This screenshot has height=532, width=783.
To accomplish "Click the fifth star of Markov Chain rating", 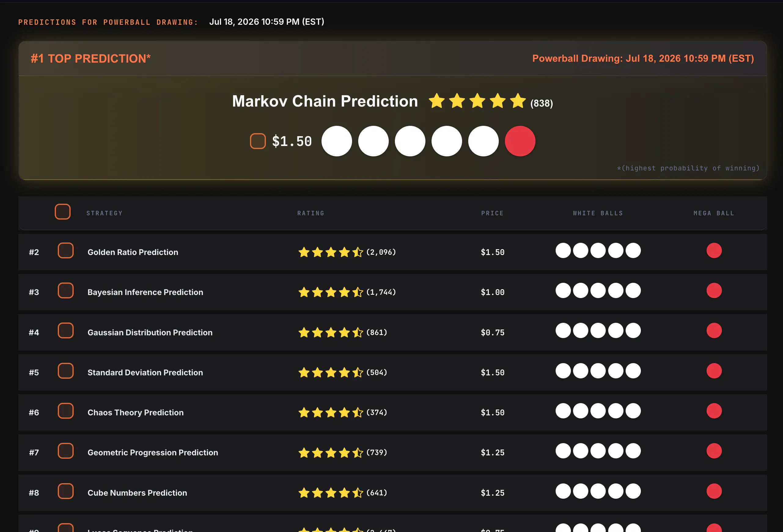I will [x=518, y=101].
